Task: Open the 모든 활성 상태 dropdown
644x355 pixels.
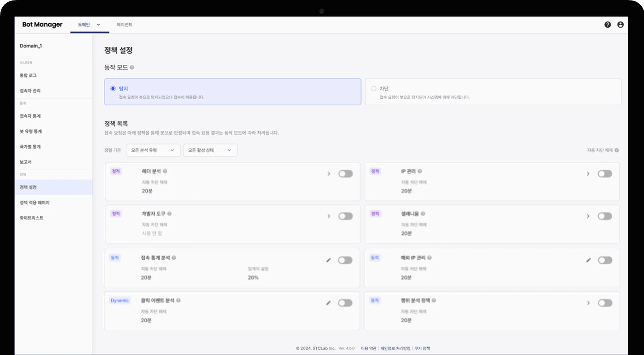Action: point(210,150)
